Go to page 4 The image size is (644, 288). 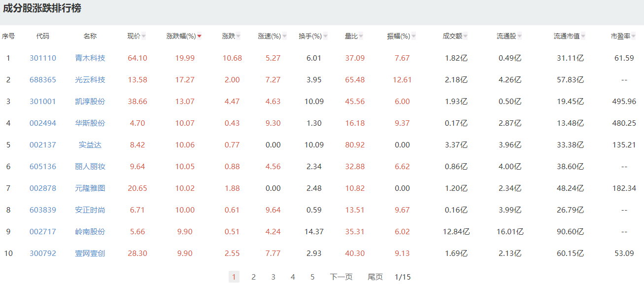coord(293,277)
